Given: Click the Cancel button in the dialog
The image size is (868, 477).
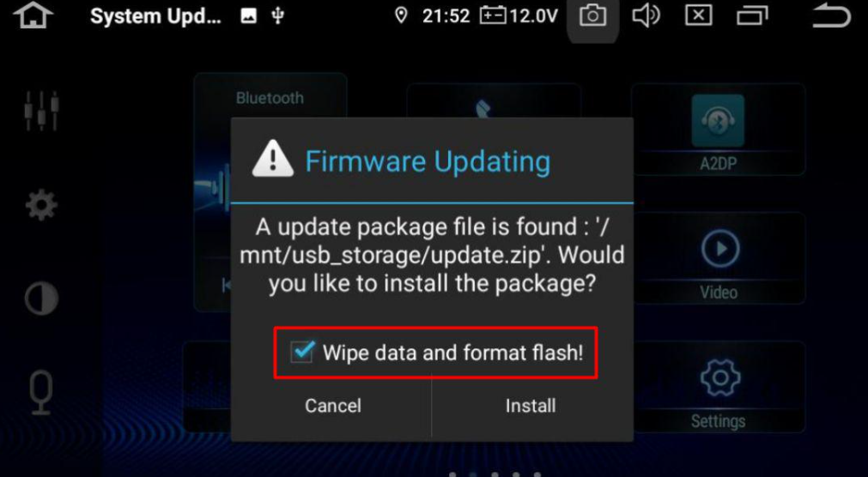Looking at the screenshot, I should point(333,406).
